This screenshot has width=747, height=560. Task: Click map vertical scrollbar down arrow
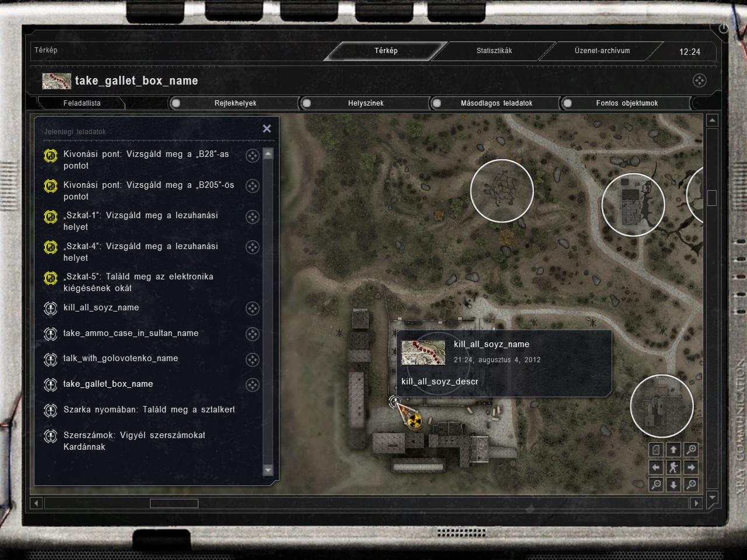click(712, 498)
